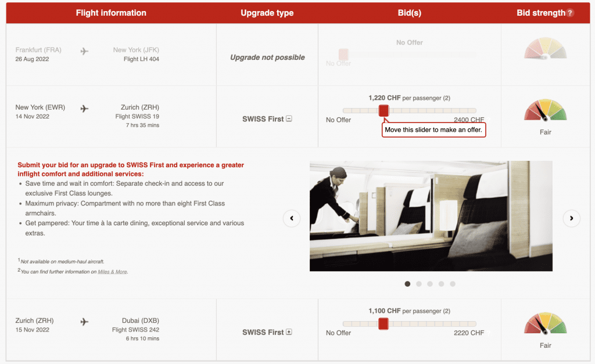
Task: Click the "Dubai (DXB)" destination text
Action: (141, 320)
